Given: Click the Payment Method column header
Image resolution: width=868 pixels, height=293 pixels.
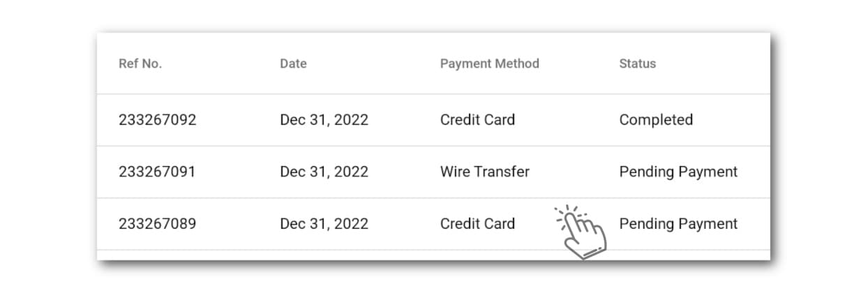Looking at the screenshot, I should (490, 63).
